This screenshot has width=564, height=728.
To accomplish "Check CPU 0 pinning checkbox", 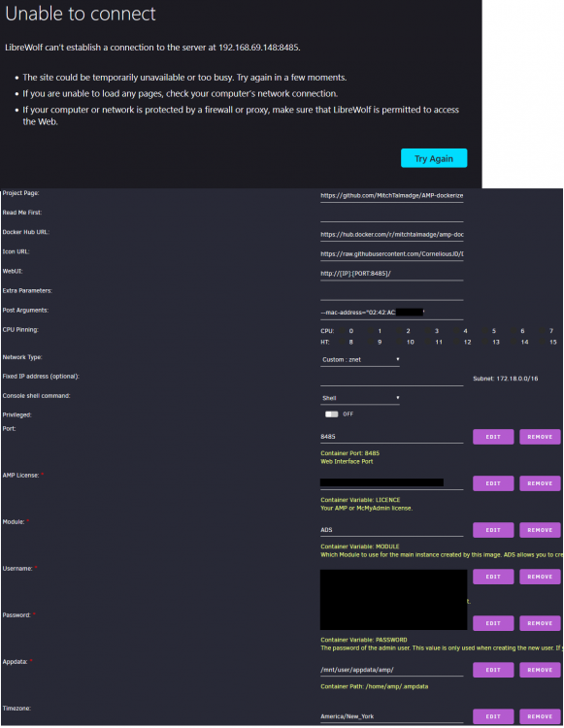I will (x=343, y=331).
